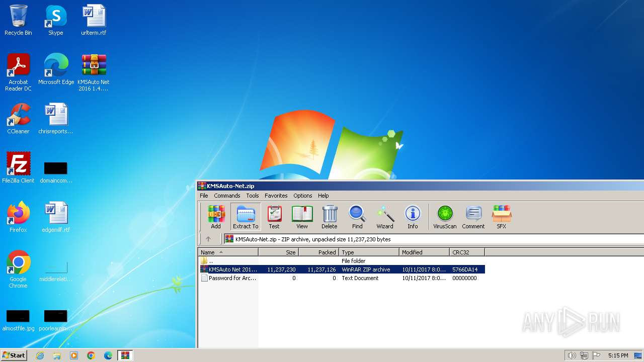Select the domaincom... desktop file
Viewport: 644px width, 362px height.
coord(56,171)
